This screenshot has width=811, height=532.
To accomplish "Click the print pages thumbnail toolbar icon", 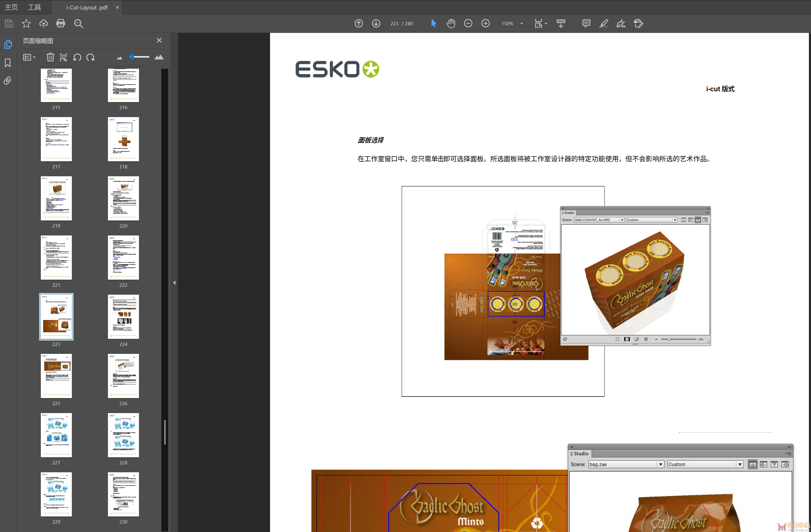I will tap(63, 57).
